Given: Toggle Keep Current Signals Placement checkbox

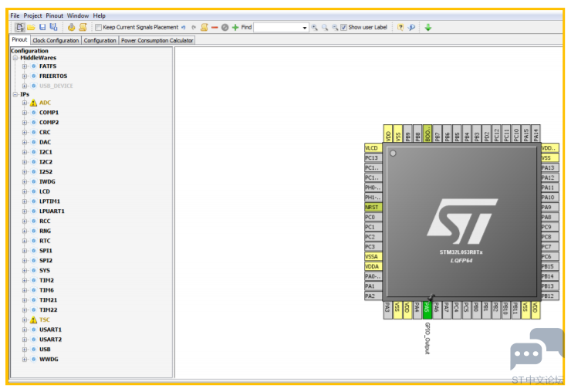Looking at the screenshot, I should pyautogui.click(x=98, y=27).
